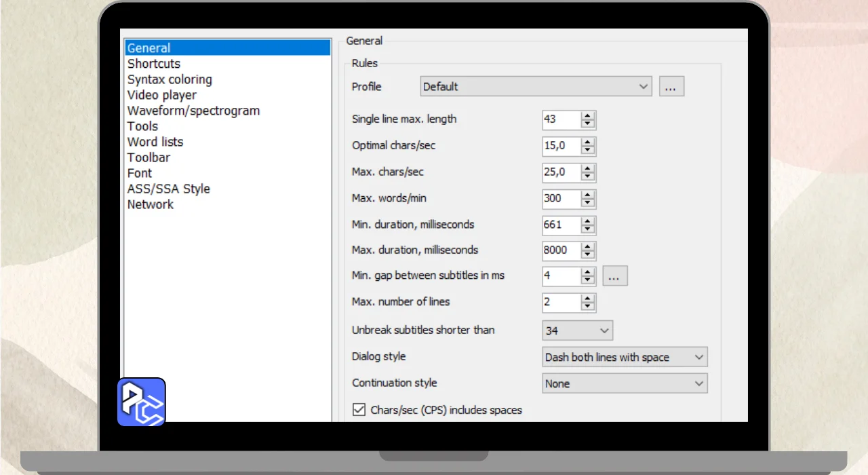Open the Dialog style dropdown
868x475 pixels.
point(624,357)
